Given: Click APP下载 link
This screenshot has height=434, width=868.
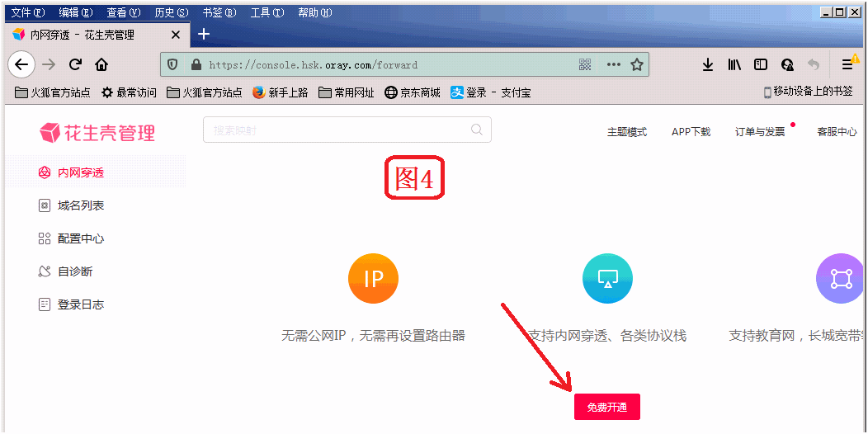Looking at the screenshot, I should [691, 132].
